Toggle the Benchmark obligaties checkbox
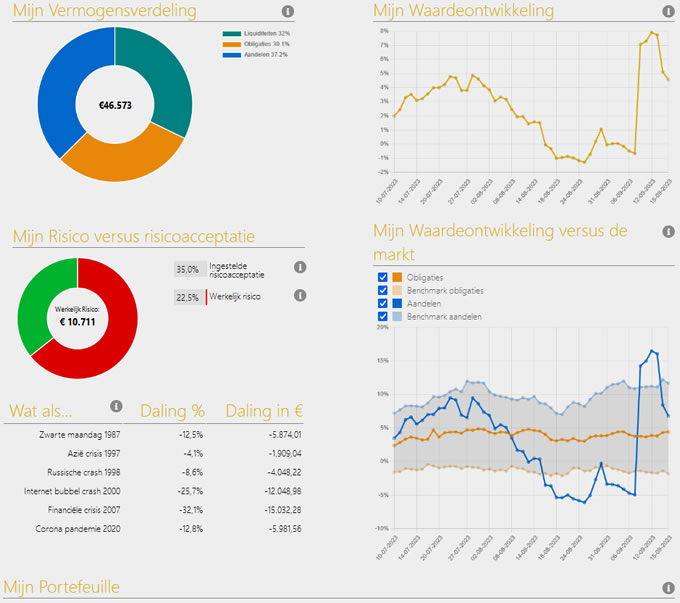This screenshot has width=680, height=603. click(381, 291)
